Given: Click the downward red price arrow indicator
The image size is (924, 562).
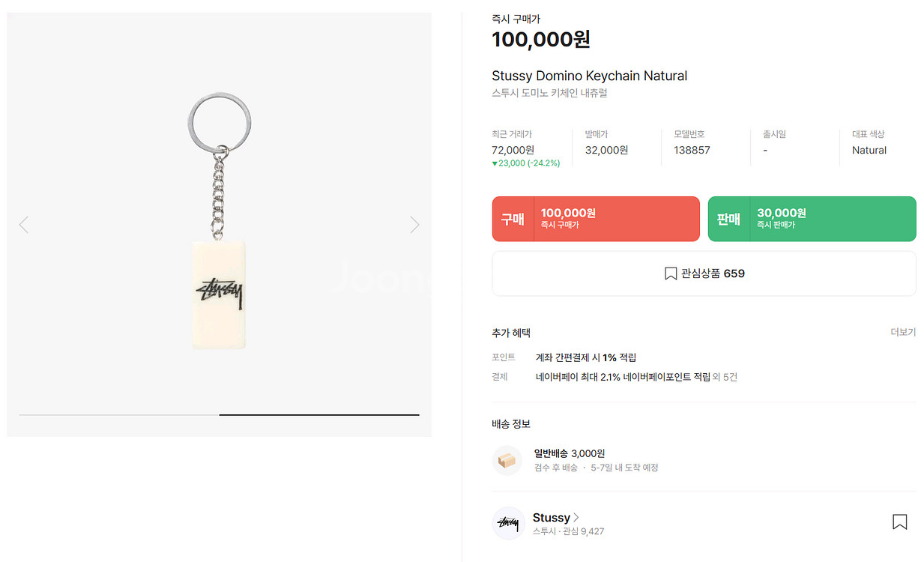Looking at the screenshot, I should (495, 163).
